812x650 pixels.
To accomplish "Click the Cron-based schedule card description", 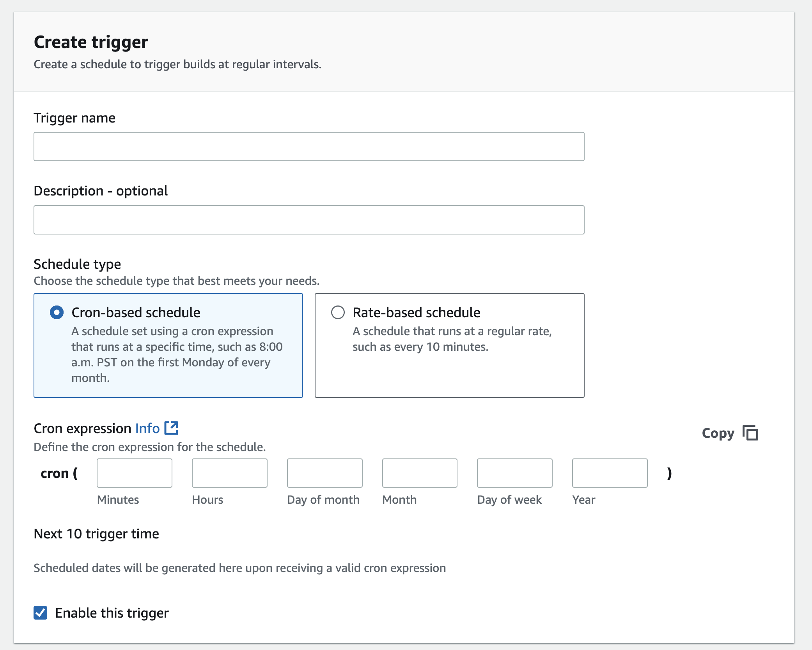I will pyautogui.click(x=176, y=354).
